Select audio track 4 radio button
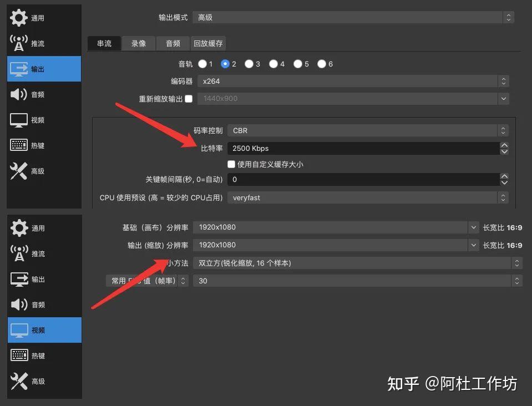Screen dimensions: 532x406 tap(273, 64)
